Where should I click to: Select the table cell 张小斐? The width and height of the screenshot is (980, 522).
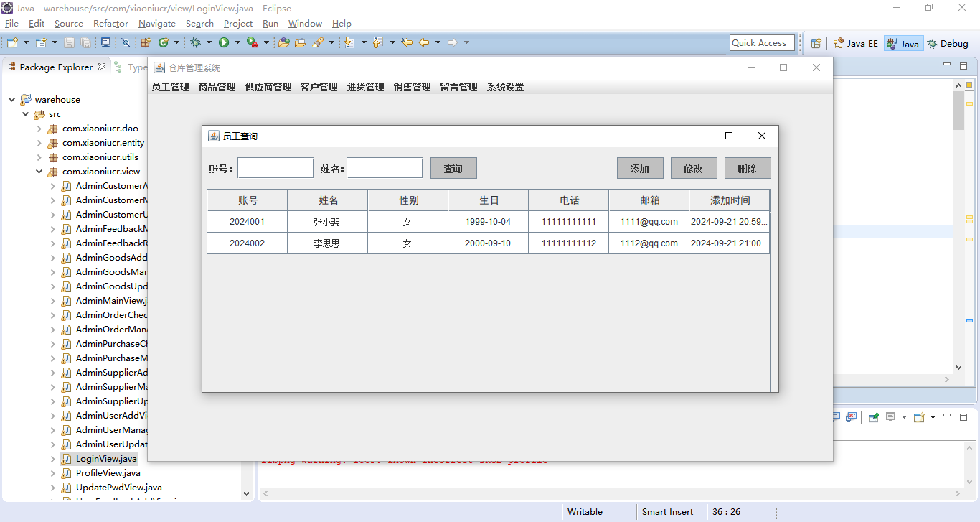coord(327,222)
